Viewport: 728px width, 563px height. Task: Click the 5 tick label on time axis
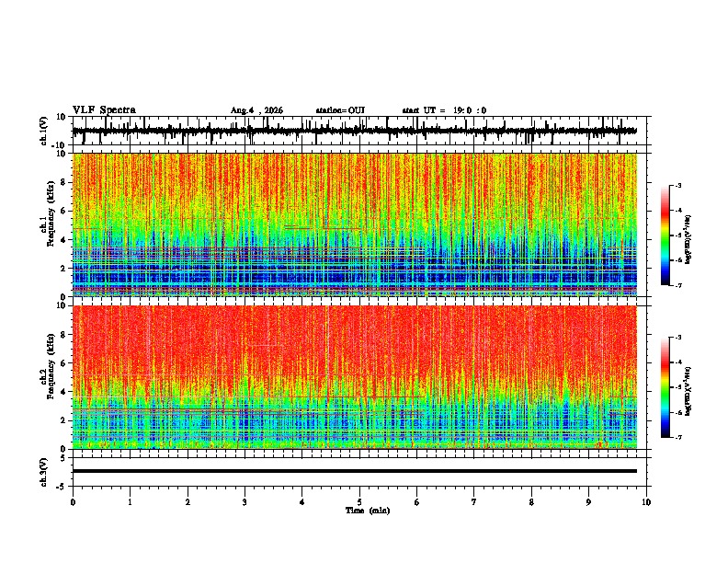click(359, 502)
